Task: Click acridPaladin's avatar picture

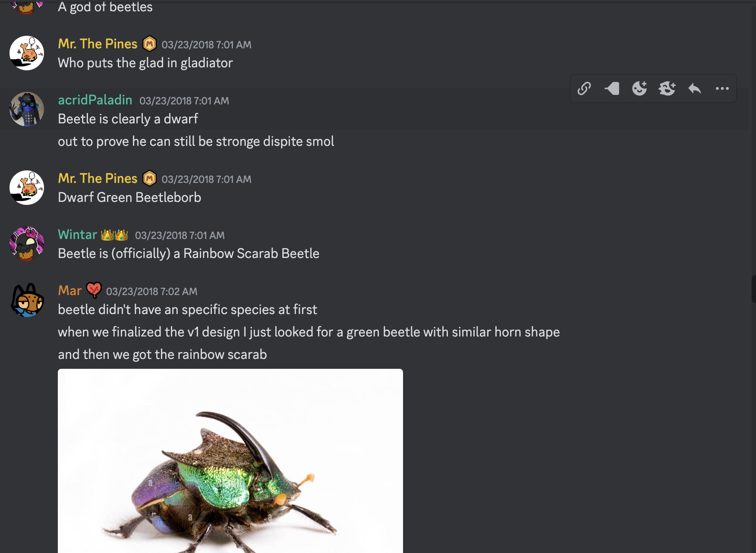Action: (27, 109)
